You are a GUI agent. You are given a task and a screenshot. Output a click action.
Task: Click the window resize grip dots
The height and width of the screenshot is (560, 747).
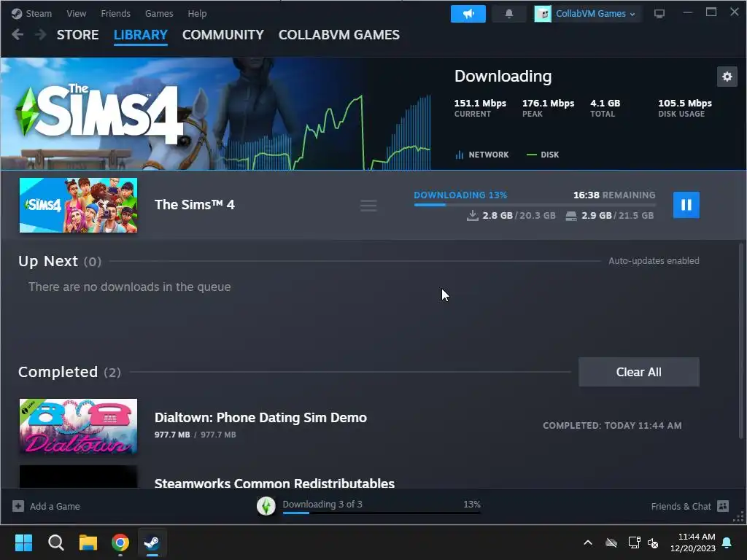[739, 517]
